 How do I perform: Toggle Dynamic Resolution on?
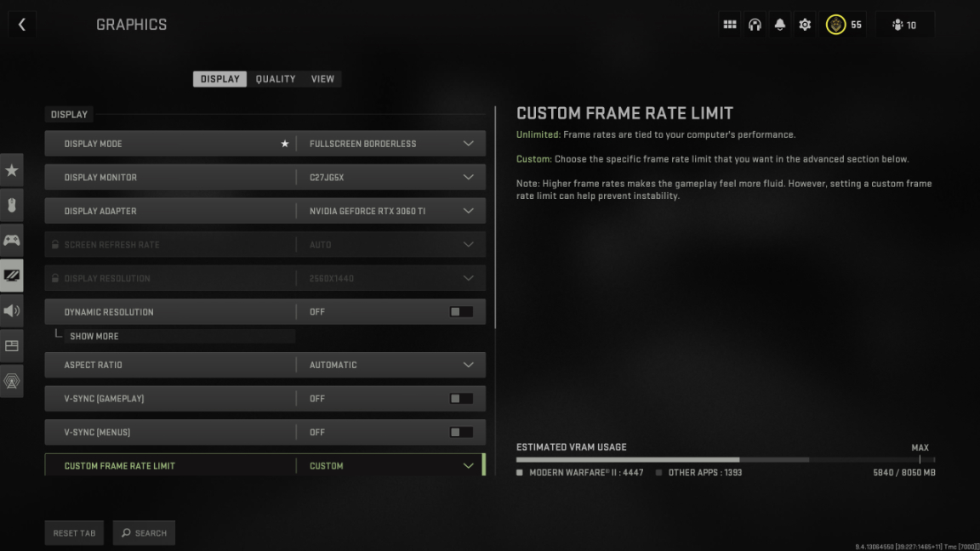pos(461,312)
